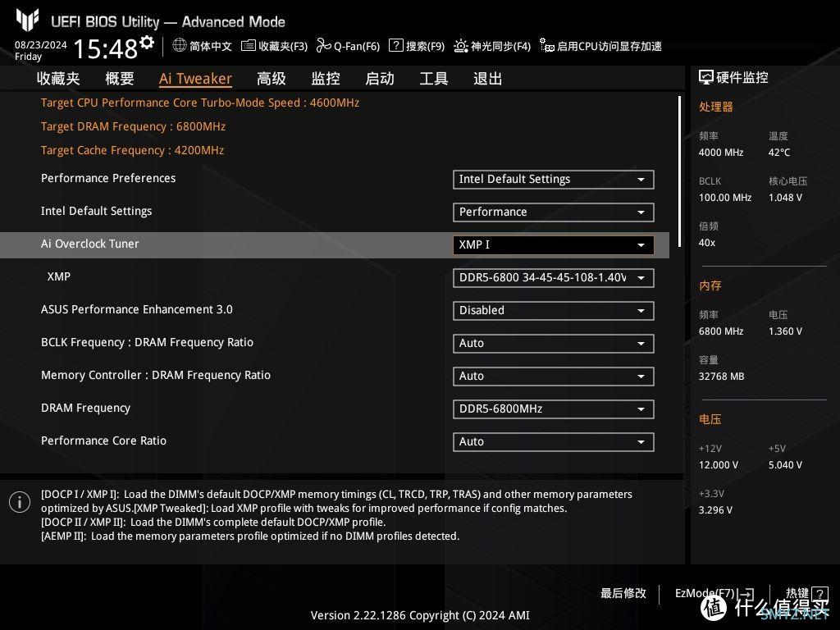Switch to 启动 tab
The height and width of the screenshot is (630, 840).
pos(380,79)
